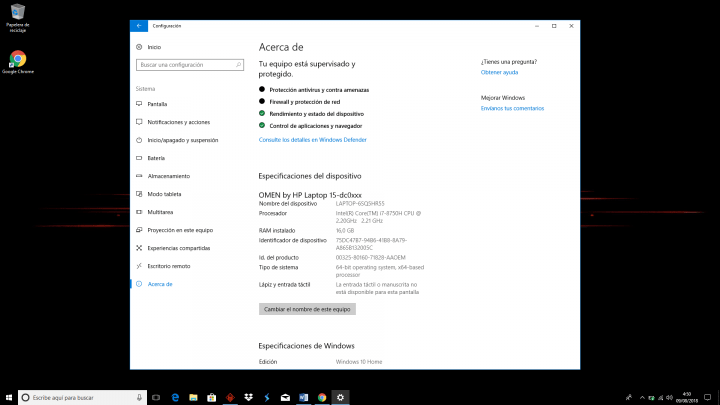Click product ID 00325-80160-71828-AAOEM
Image resolution: width=720 pixels, height=405 pixels.
(371, 258)
